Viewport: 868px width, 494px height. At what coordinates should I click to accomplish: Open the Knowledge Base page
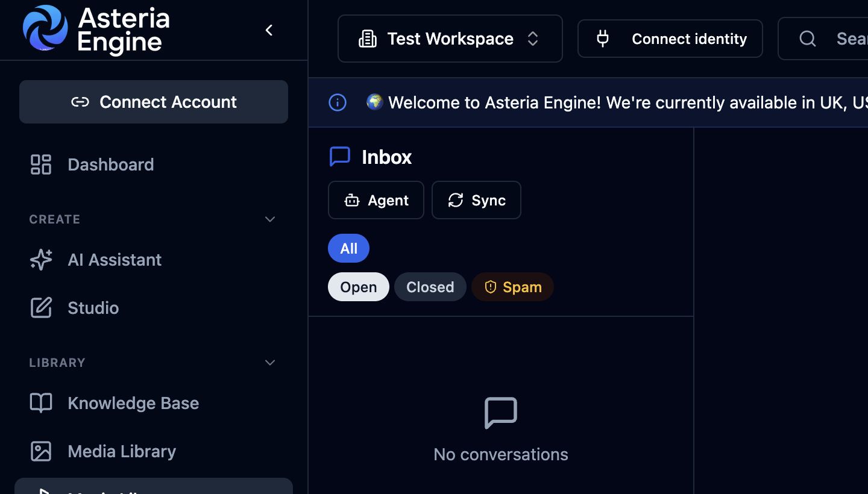tap(154, 403)
